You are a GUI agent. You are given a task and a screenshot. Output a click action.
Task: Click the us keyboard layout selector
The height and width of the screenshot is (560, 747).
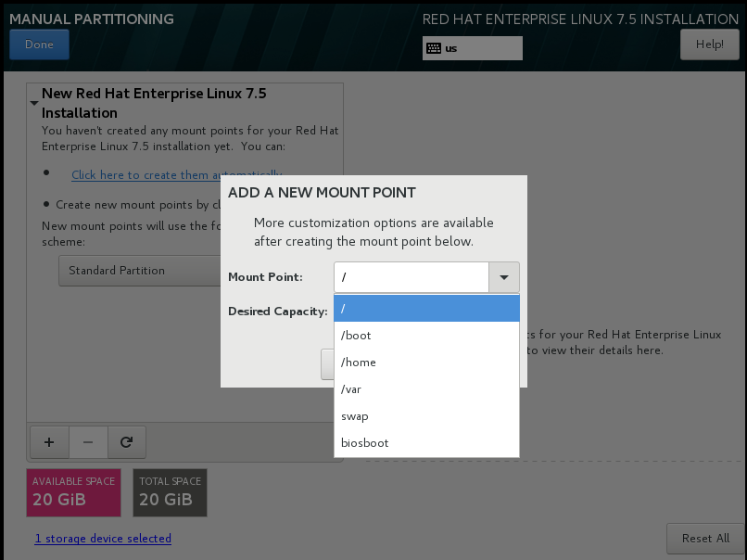point(472,48)
